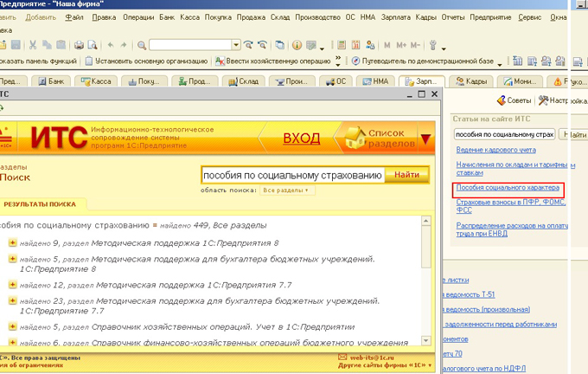Switch to the ОС tab
This screenshot has width=588, height=374.
click(336, 81)
